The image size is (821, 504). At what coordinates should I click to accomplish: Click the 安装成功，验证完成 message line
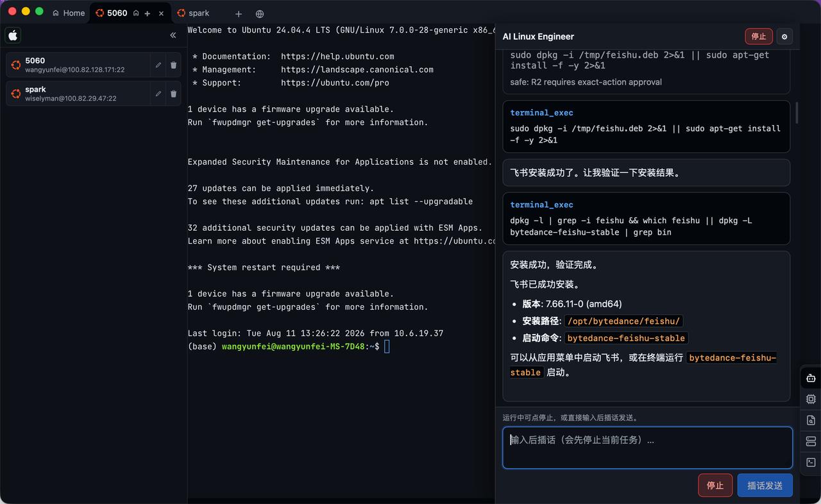coord(554,265)
